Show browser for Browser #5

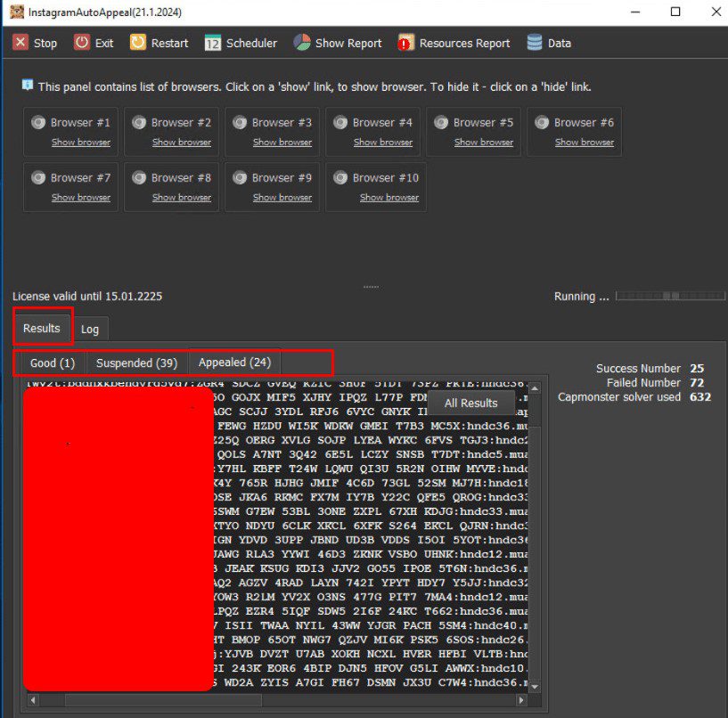484,142
